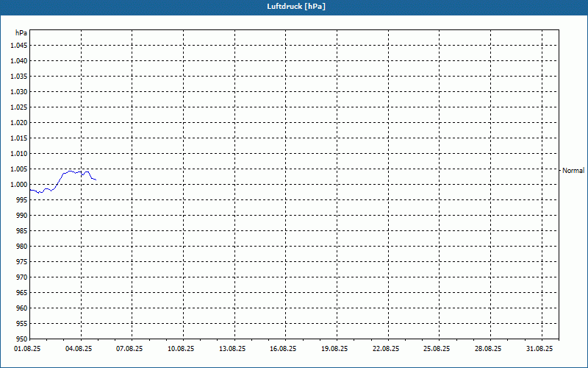Click the 28.08.25 date label
This screenshot has height=368, width=588.
pyautogui.click(x=488, y=349)
